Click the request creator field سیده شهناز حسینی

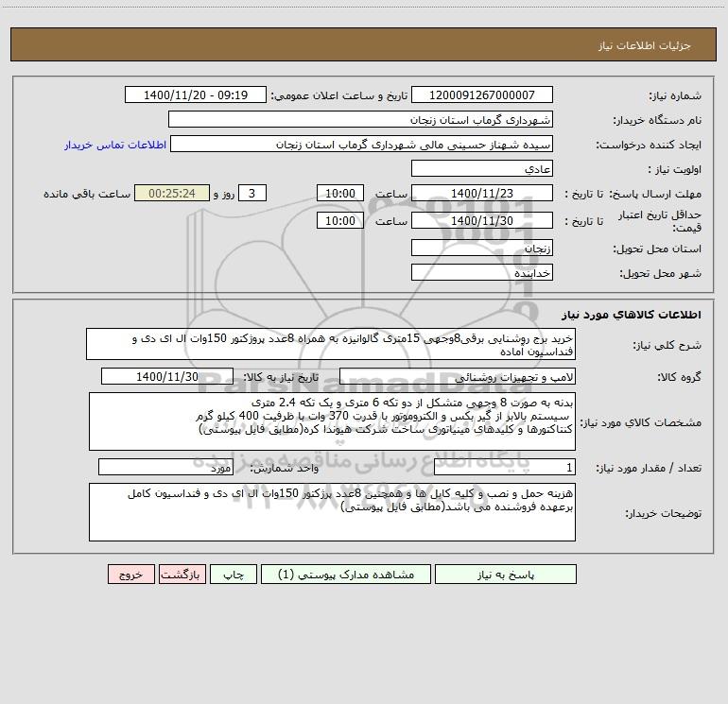362,144
